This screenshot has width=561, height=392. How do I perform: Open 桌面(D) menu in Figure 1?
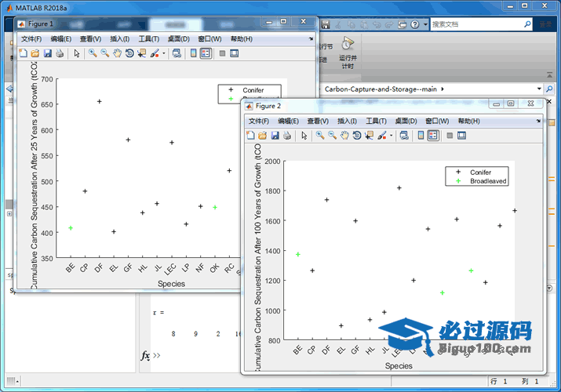point(179,39)
